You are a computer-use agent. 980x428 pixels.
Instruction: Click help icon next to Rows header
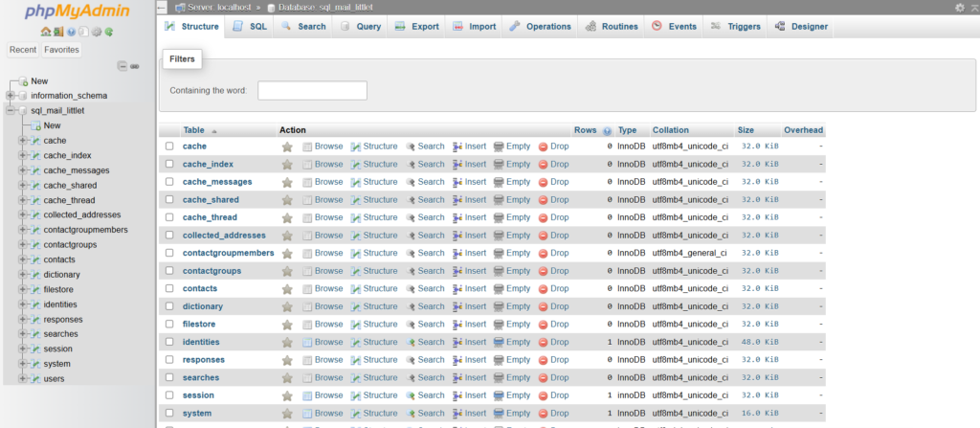[x=606, y=131]
